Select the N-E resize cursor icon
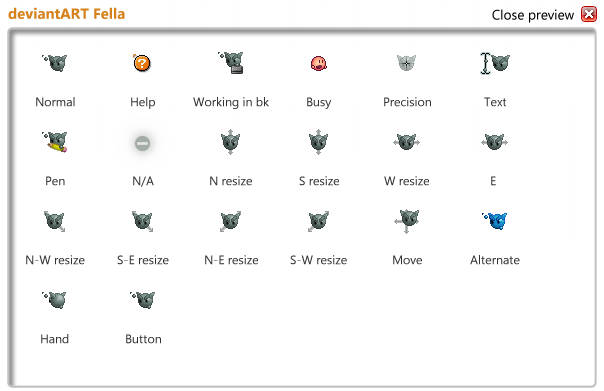Image resolution: width=604 pixels, height=391 pixels. (x=230, y=221)
